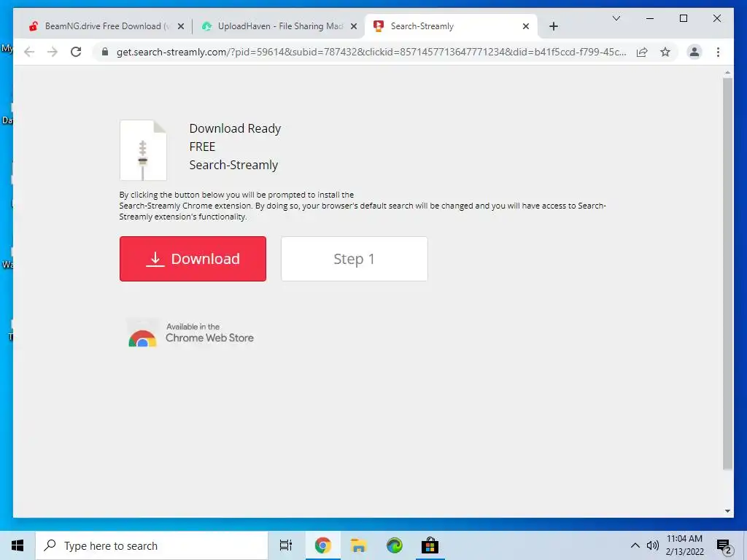This screenshot has height=560, width=747.
Task: Click the 'Search-Streamly' product name text
Action: [233, 165]
